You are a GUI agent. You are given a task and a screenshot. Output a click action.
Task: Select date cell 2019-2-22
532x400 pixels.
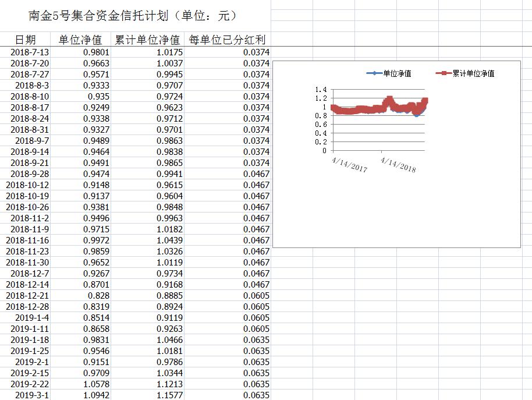point(25,384)
